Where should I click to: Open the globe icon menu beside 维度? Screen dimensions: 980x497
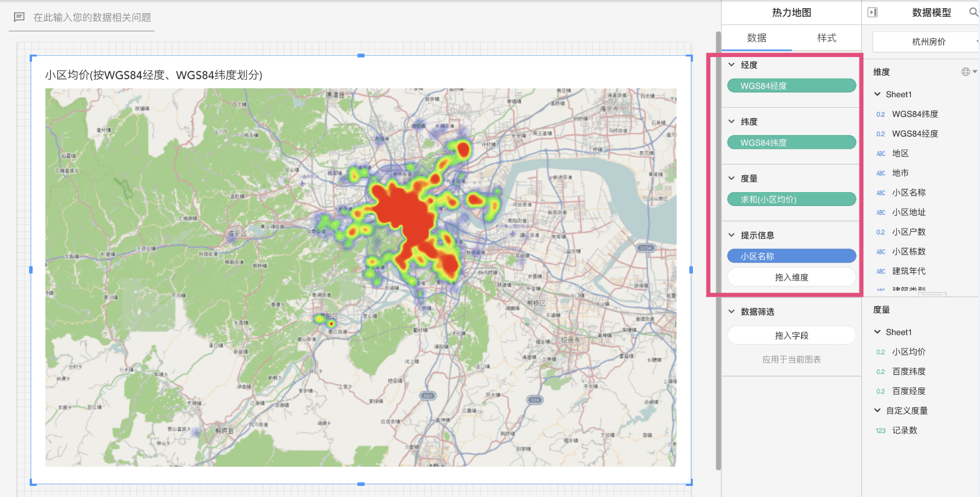pos(967,72)
